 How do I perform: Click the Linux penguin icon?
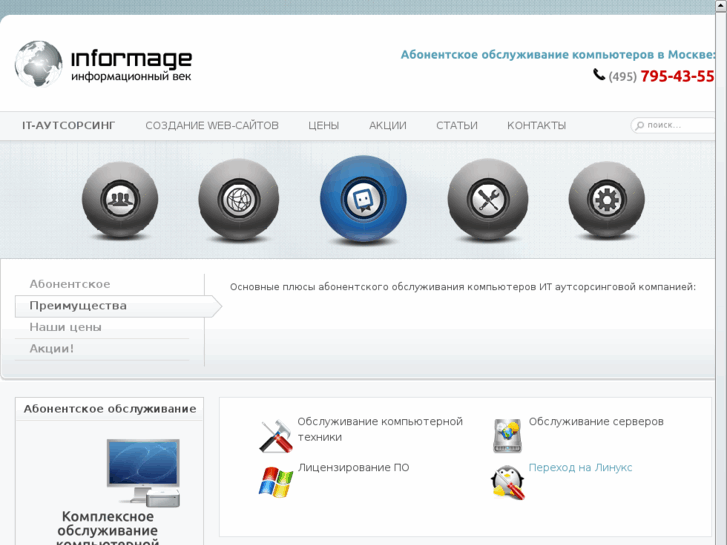click(508, 483)
